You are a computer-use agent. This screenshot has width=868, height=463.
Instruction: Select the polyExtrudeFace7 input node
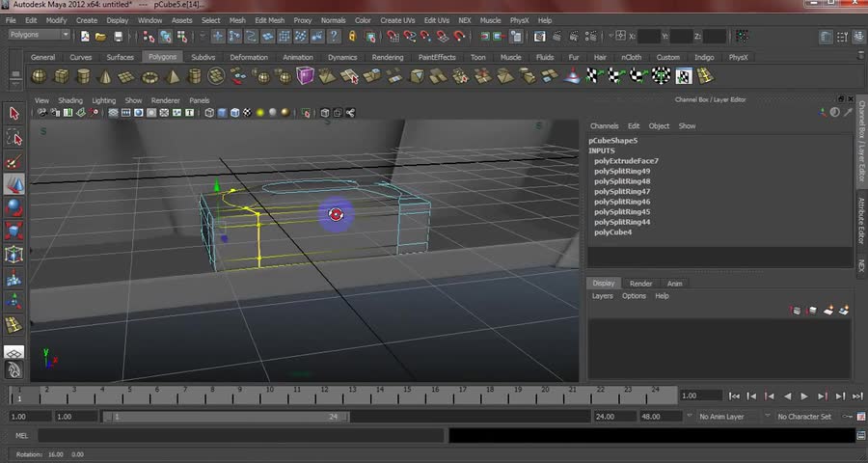pos(626,161)
